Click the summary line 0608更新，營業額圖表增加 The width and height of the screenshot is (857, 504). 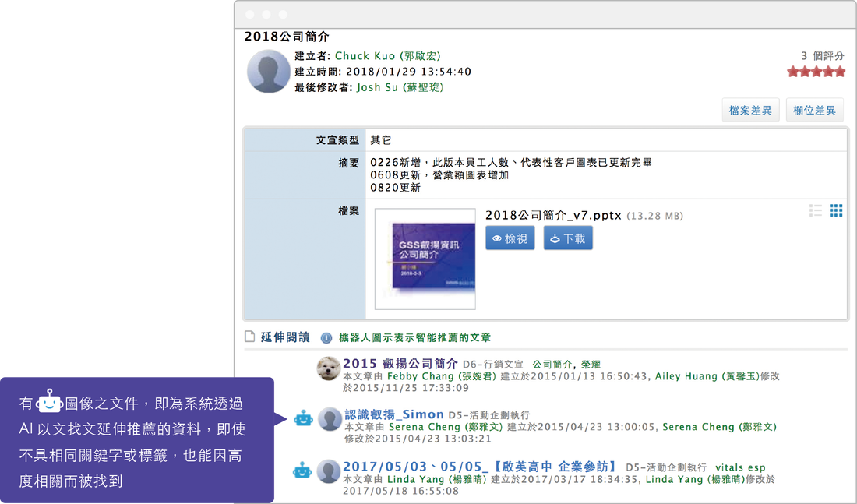pos(439,175)
